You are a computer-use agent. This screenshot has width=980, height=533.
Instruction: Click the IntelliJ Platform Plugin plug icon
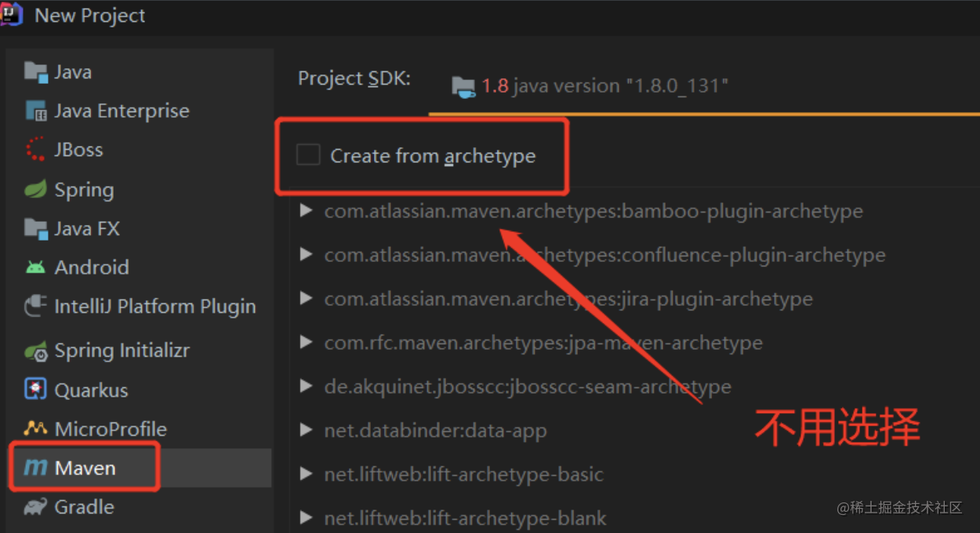point(36,306)
